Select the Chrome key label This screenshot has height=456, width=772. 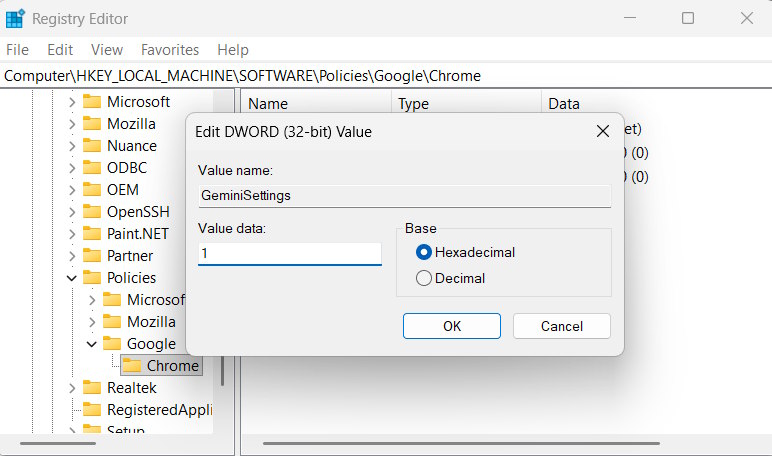click(x=172, y=365)
